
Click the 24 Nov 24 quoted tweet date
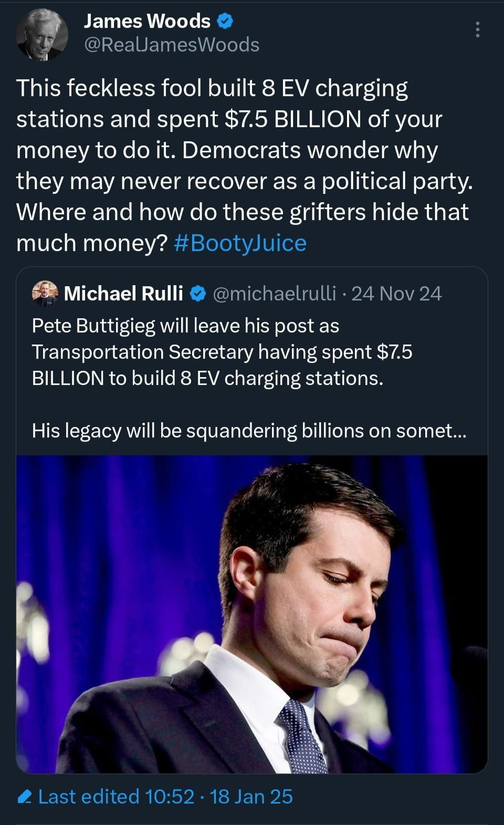point(397,294)
